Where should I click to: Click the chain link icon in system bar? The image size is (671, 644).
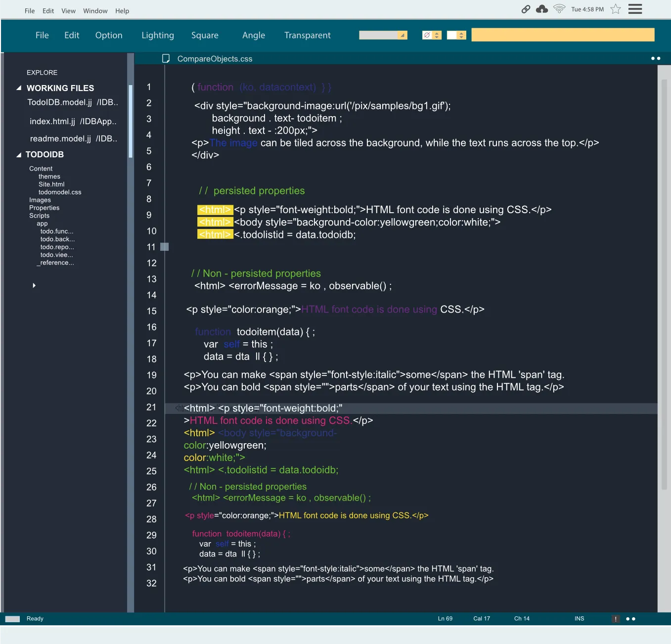526,9
